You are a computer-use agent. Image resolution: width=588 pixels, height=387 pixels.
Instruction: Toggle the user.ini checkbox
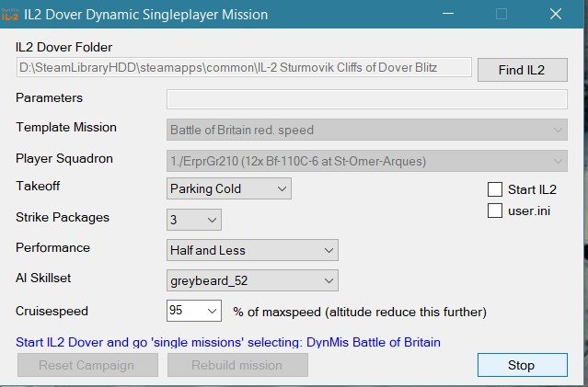point(495,212)
